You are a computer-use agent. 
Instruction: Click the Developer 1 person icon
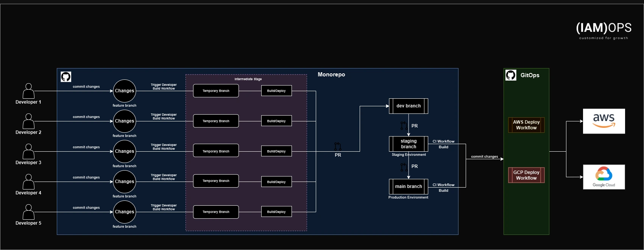[x=28, y=91]
